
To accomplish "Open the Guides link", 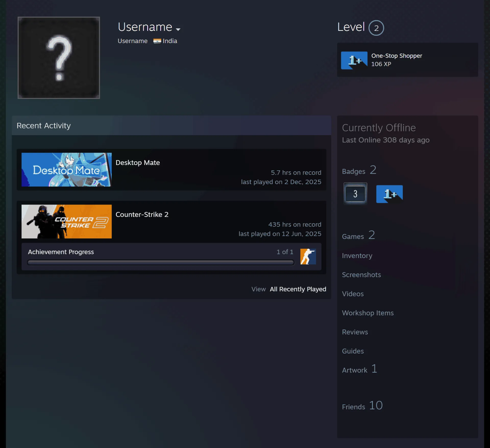I will 353,351.
